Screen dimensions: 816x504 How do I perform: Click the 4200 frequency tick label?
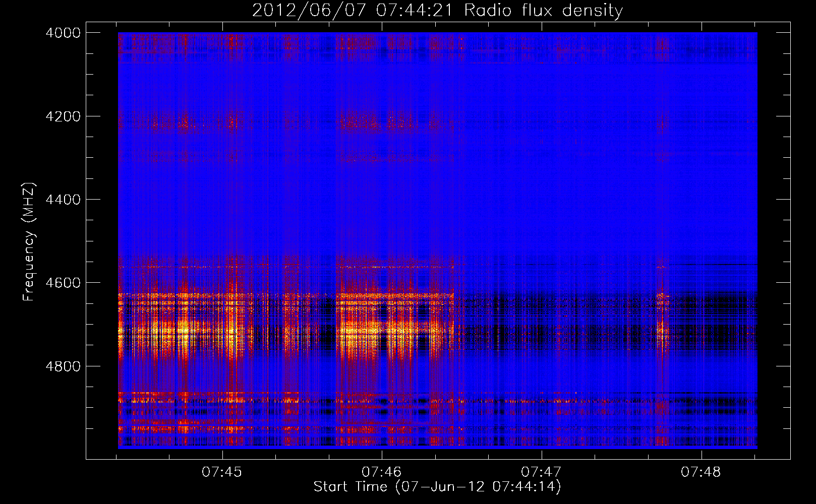click(63, 116)
